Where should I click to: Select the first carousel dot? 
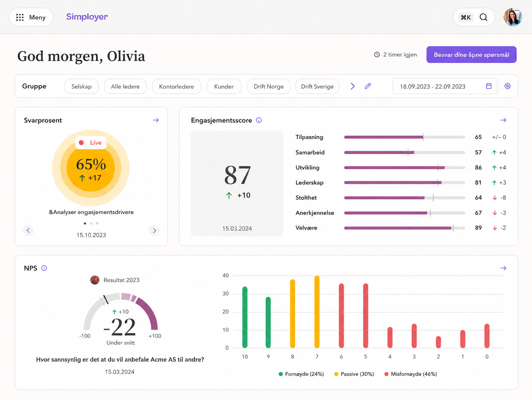point(85,224)
